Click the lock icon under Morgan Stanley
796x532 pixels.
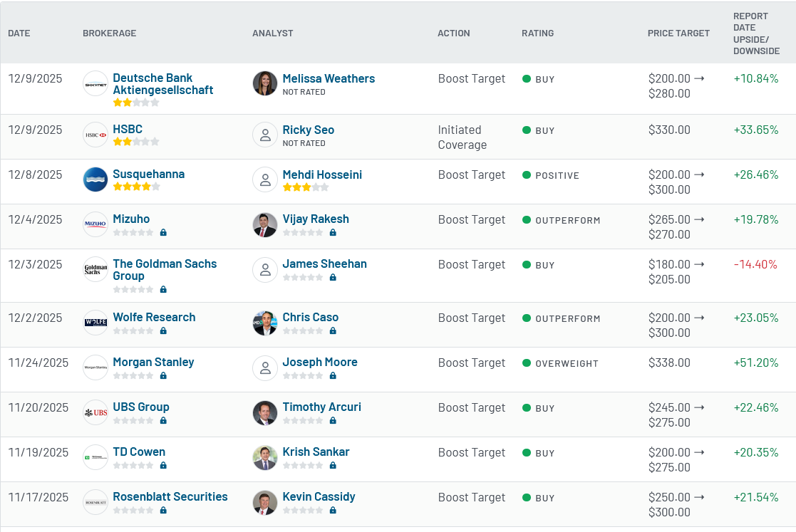[163, 375]
